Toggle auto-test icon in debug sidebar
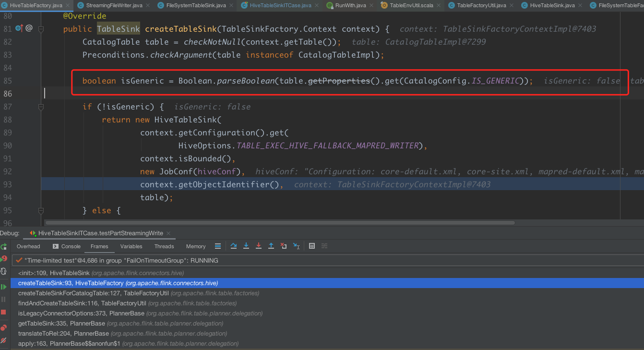This screenshot has height=350, width=644. pos(3,271)
